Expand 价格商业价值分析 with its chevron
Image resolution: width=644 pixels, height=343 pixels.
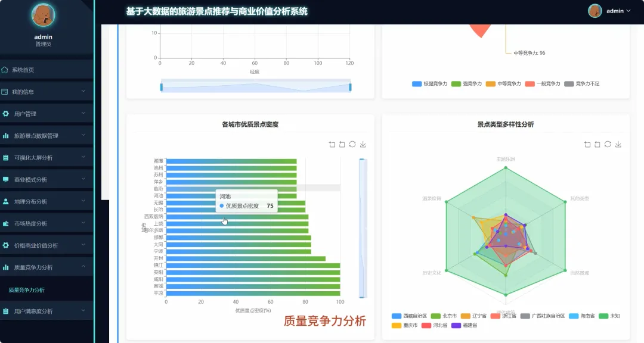tap(83, 245)
